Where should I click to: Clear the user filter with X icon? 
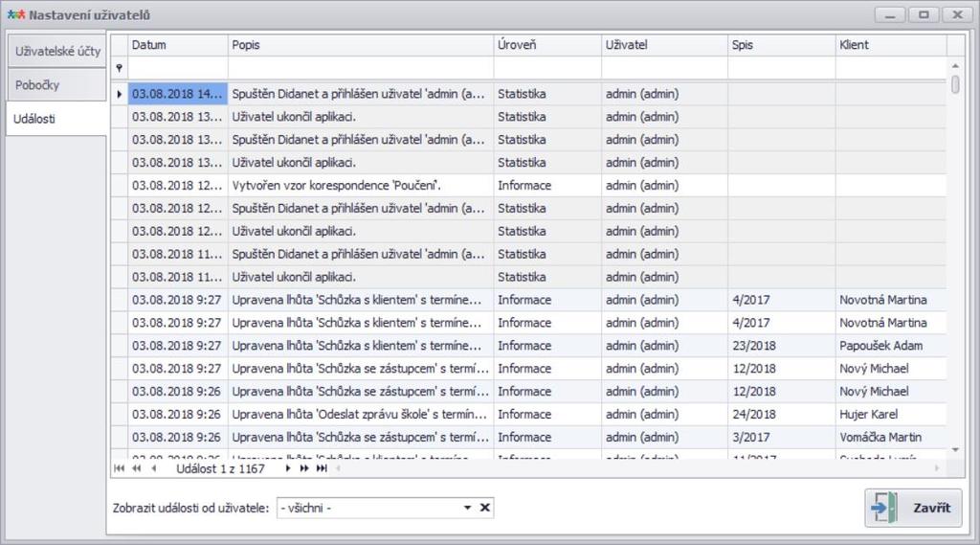[484, 508]
